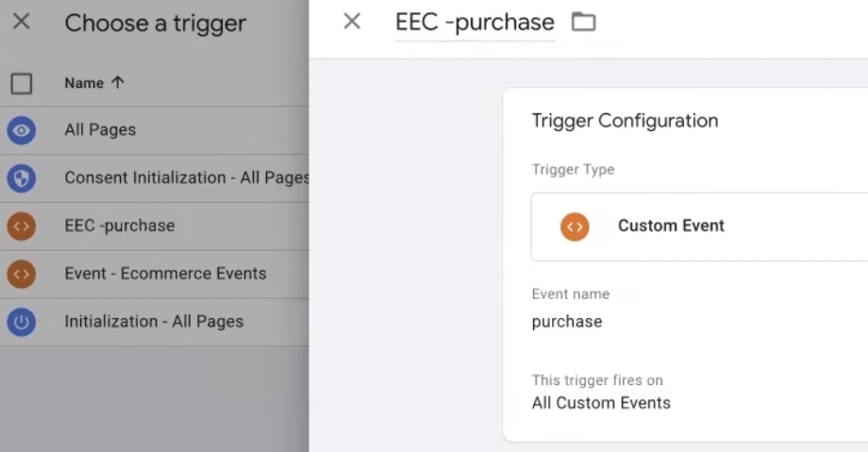Image resolution: width=868 pixels, height=452 pixels.
Task: Click the Custom Event icon in Trigger Type
Action: (x=575, y=226)
